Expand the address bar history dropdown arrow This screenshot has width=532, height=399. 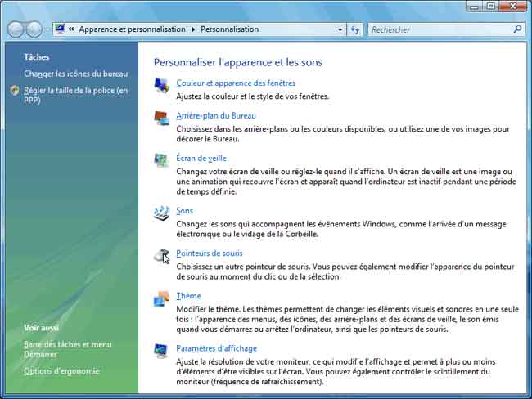340,29
